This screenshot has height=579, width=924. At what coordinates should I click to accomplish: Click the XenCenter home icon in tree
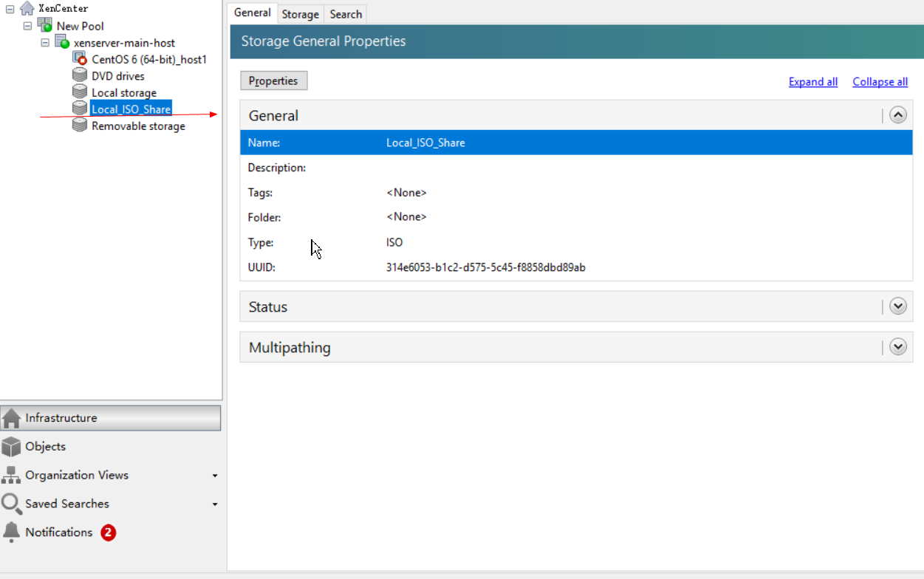[27, 8]
